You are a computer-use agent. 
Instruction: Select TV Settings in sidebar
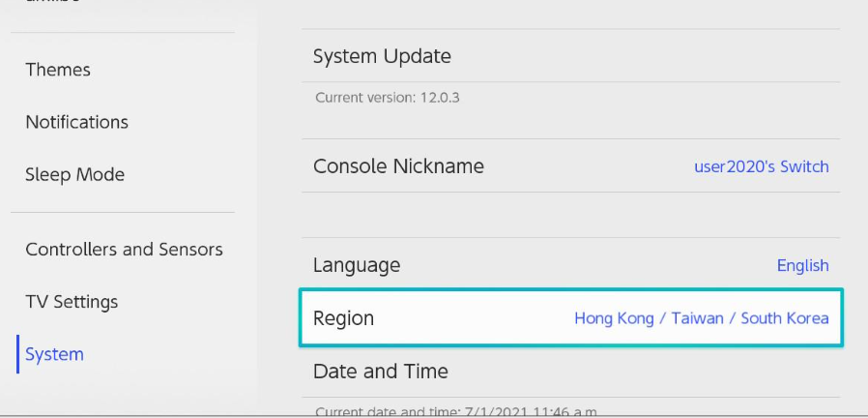click(x=72, y=302)
